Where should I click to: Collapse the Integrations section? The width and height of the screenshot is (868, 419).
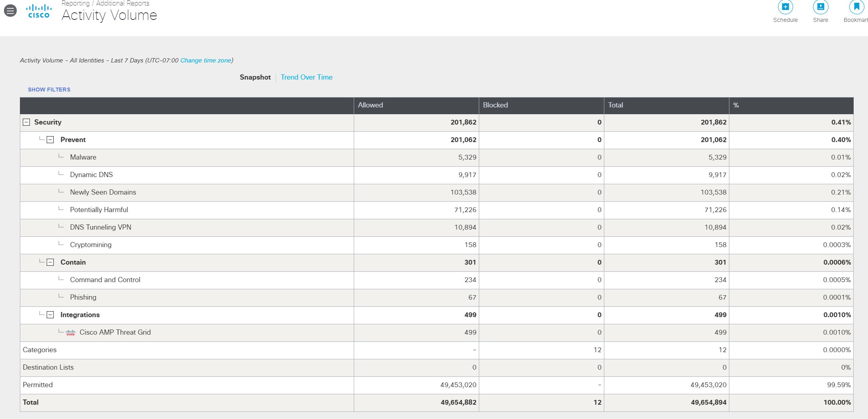click(50, 315)
